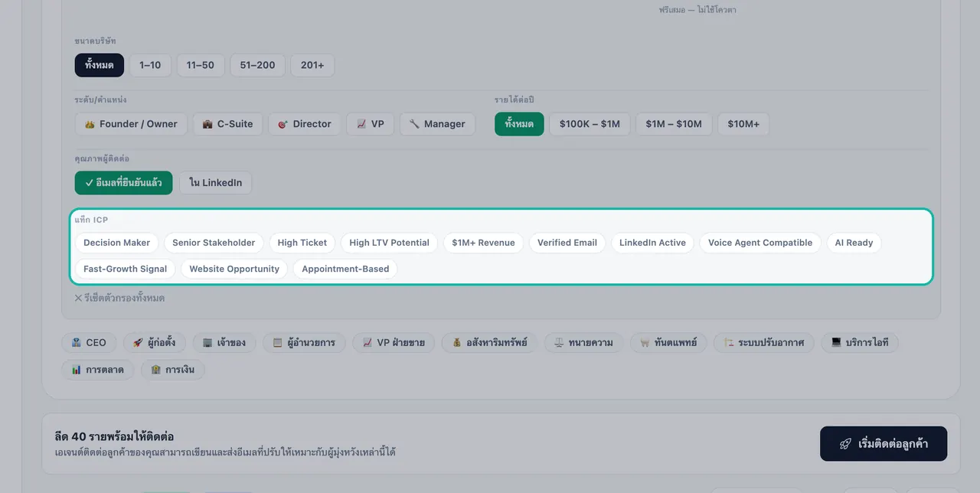Apply the ทันตแพทย์ quick search chip
The image size is (980, 493).
668,342
